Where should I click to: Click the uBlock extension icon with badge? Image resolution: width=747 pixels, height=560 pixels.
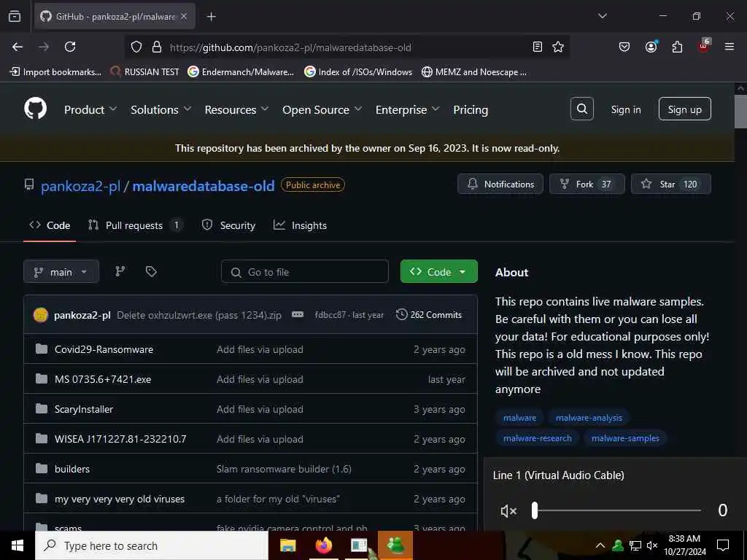tap(704, 46)
